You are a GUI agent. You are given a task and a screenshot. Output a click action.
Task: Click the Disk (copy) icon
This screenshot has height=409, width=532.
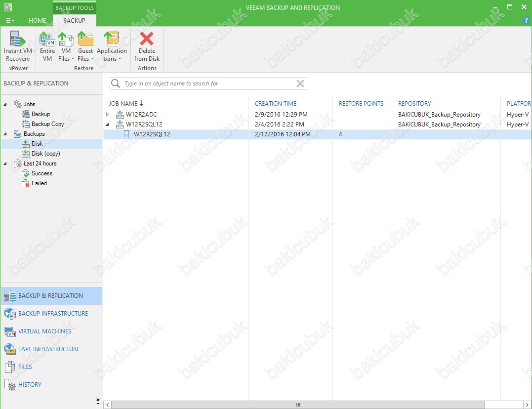(26, 154)
